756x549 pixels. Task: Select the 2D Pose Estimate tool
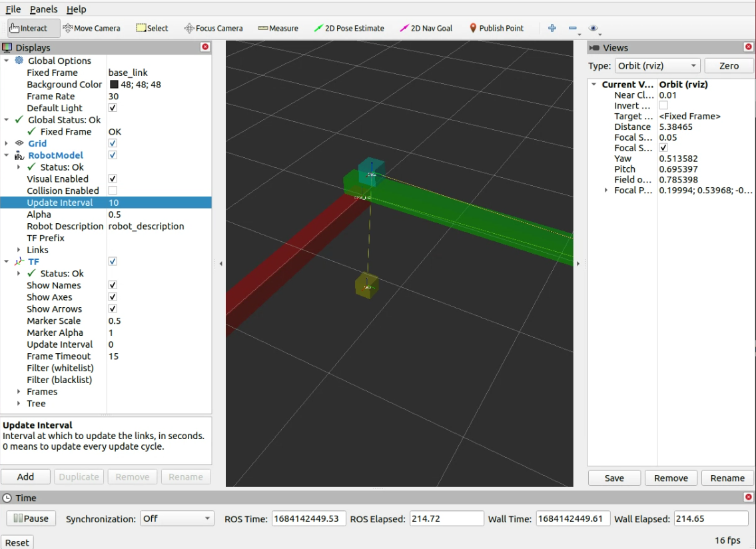coord(349,28)
